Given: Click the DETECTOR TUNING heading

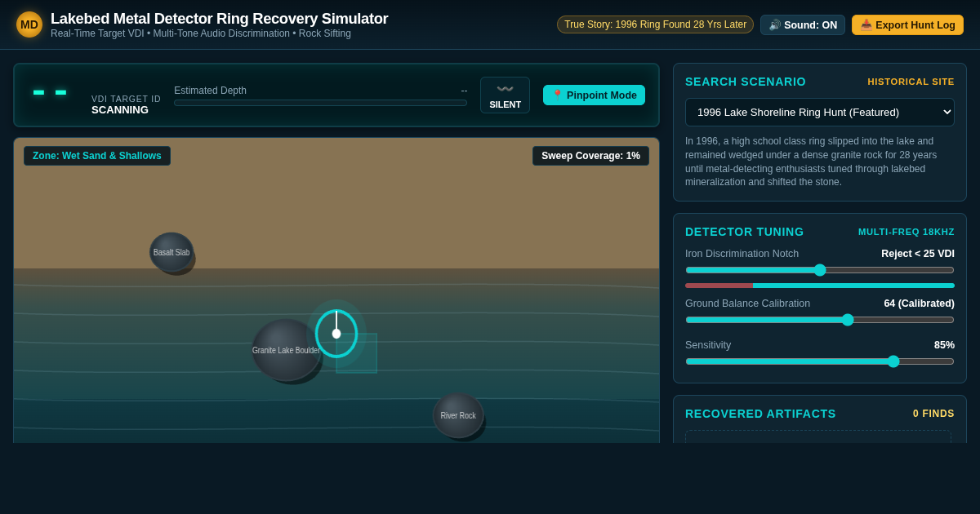Looking at the screenshot, I should click(745, 232).
